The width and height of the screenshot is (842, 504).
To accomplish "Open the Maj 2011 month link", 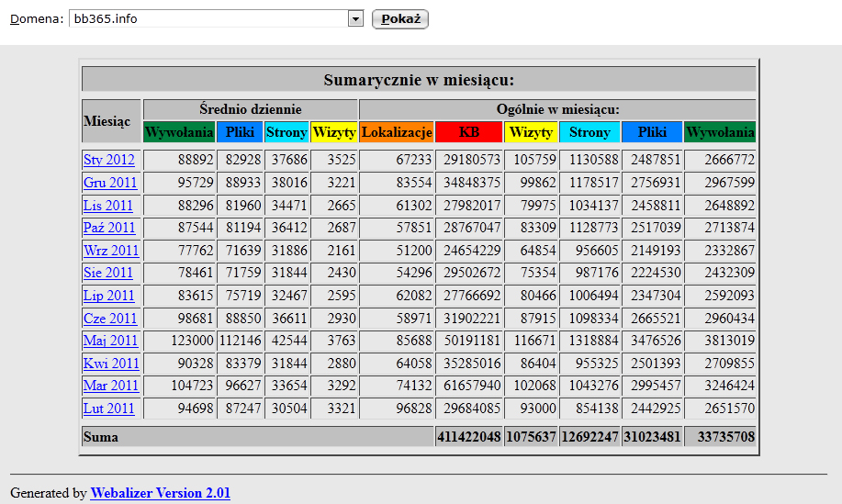I will click(x=110, y=341).
